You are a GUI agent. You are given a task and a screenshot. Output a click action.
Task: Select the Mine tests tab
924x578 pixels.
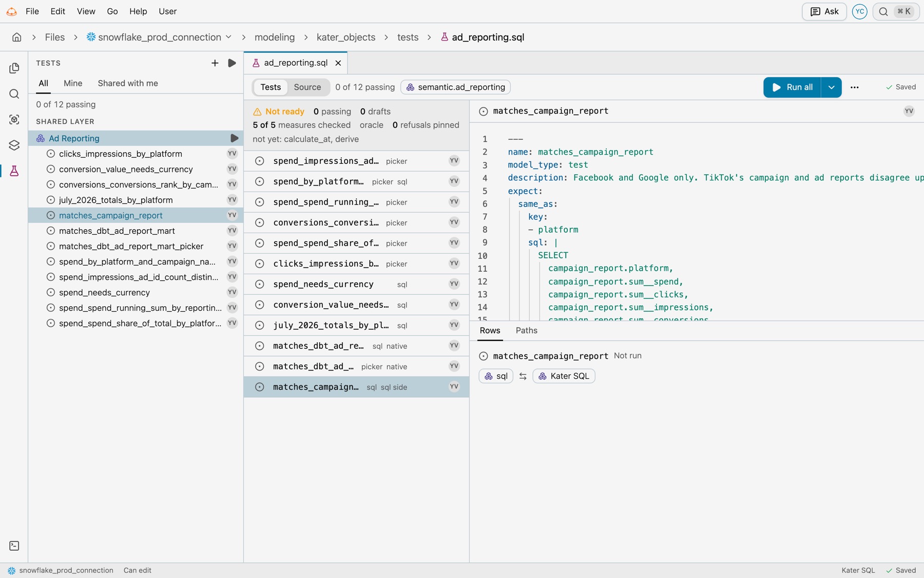click(x=73, y=83)
